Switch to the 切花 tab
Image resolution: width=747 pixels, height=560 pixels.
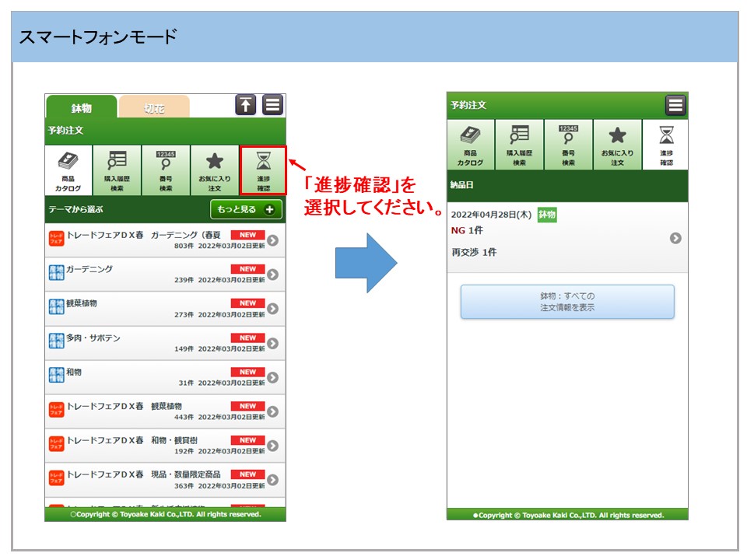[154, 108]
